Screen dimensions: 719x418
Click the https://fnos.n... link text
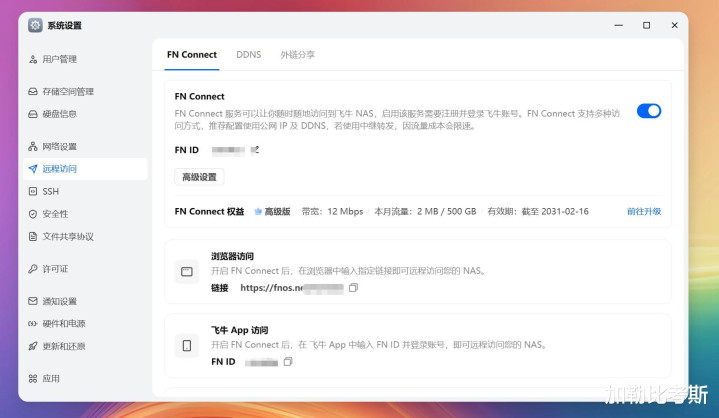pos(292,288)
